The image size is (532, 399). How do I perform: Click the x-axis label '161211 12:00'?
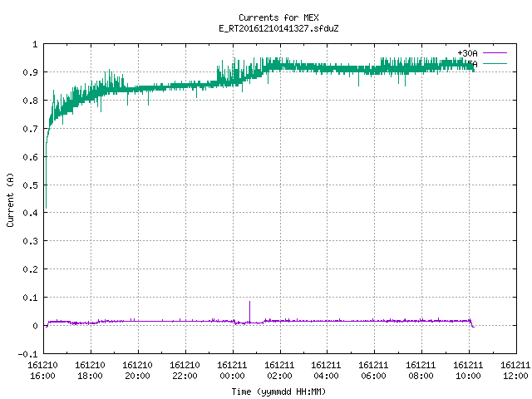pyautogui.click(x=515, y=371)
